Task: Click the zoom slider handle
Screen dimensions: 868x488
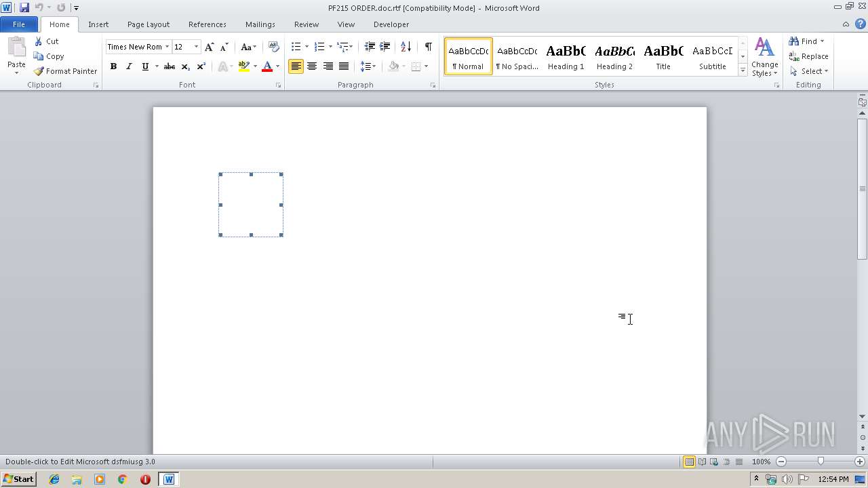Action: (x=821, y=462)
